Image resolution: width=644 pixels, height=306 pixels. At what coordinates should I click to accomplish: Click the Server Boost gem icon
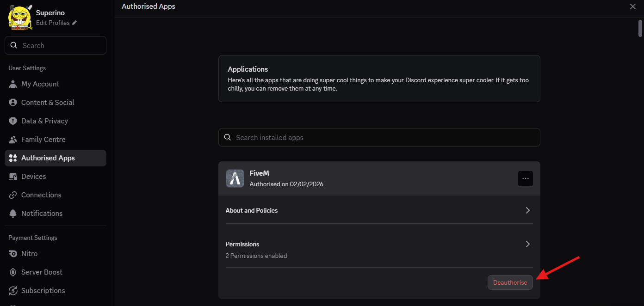click(13, 272)
